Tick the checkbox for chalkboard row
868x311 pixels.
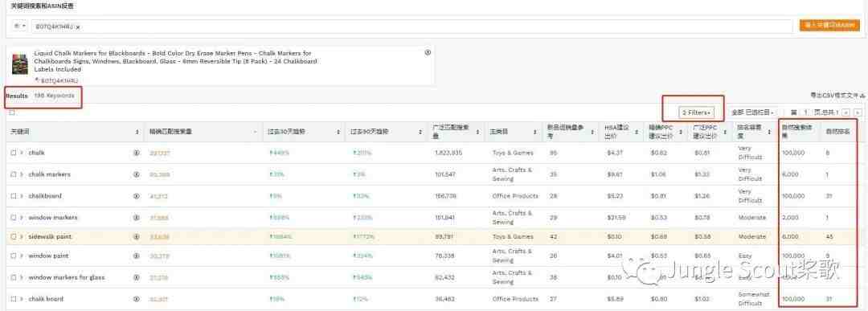[14, 196]
